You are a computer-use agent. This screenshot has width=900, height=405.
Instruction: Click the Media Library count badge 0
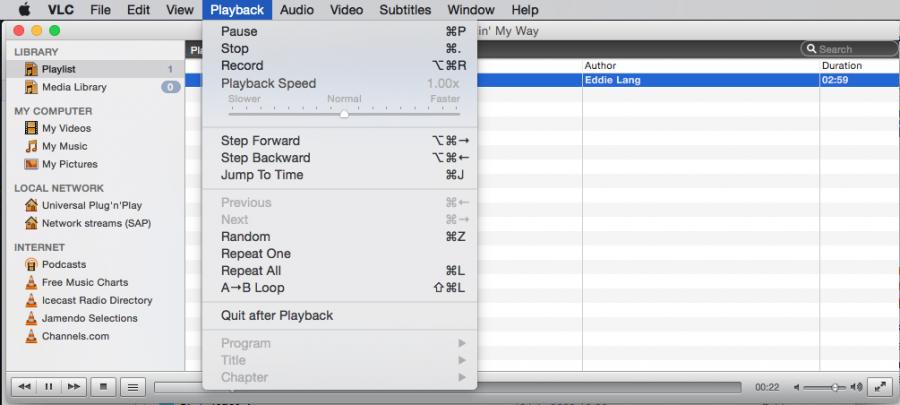(x=170, y=87)
